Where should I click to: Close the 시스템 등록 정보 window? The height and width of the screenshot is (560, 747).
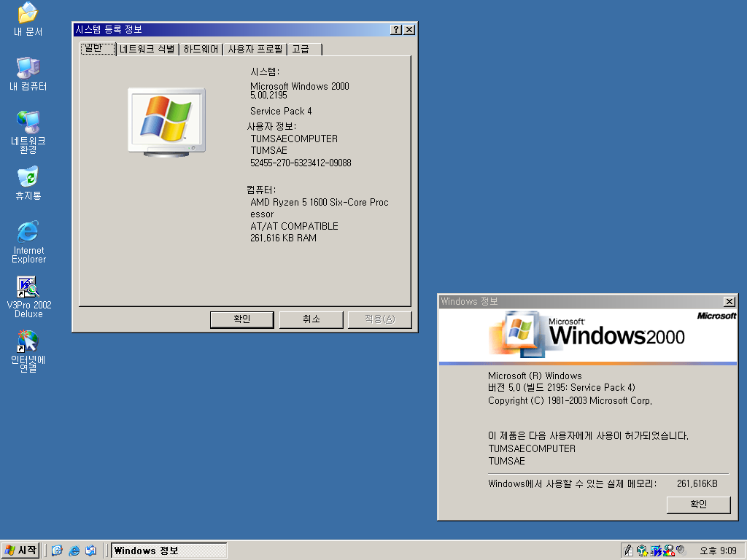pyautogui.click(x=409, y=29)
